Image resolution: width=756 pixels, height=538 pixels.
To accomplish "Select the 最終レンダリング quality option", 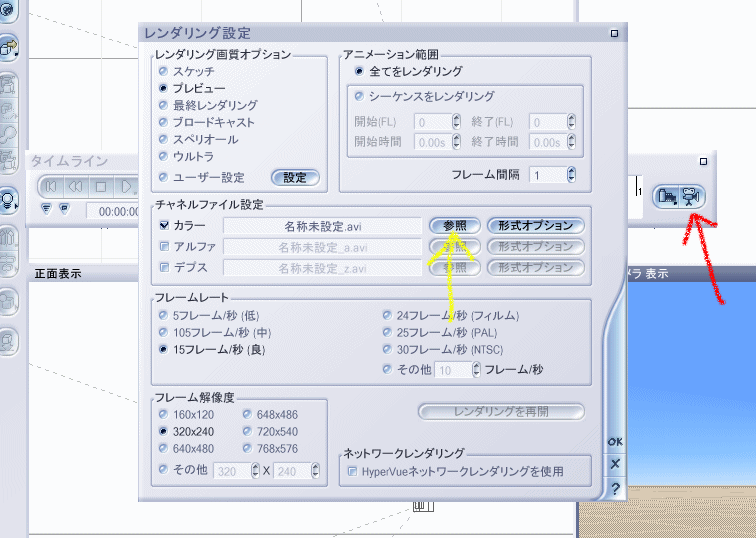I will (x=163, y=105).
